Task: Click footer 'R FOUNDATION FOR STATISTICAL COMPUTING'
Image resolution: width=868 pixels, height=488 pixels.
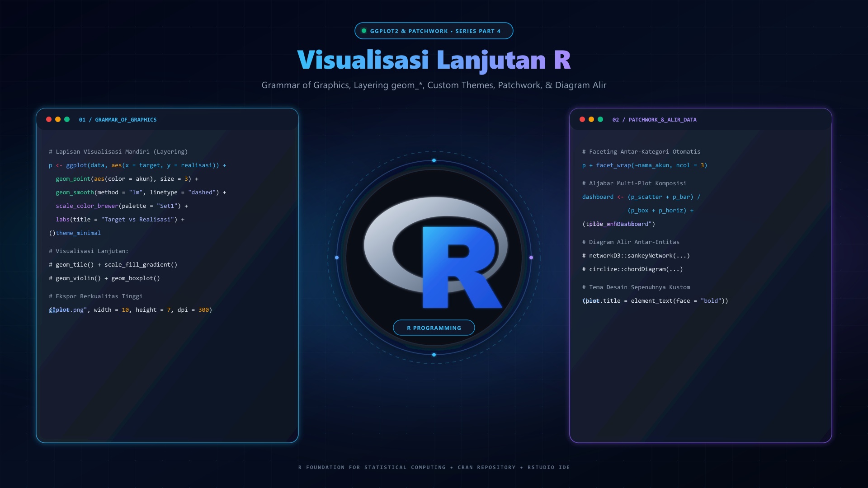Action: pyautogui.click(x=372, y=467)
